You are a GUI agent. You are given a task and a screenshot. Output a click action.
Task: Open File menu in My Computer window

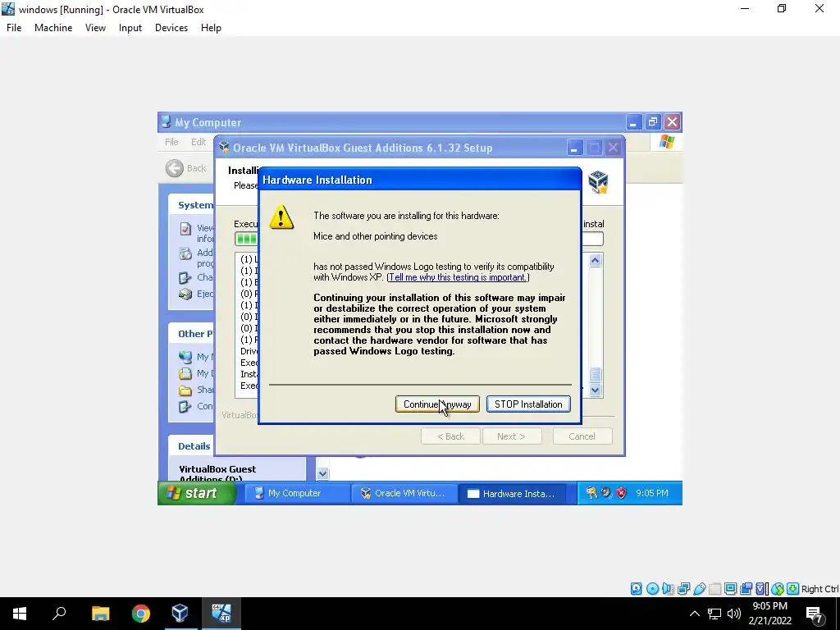point(171,142)
